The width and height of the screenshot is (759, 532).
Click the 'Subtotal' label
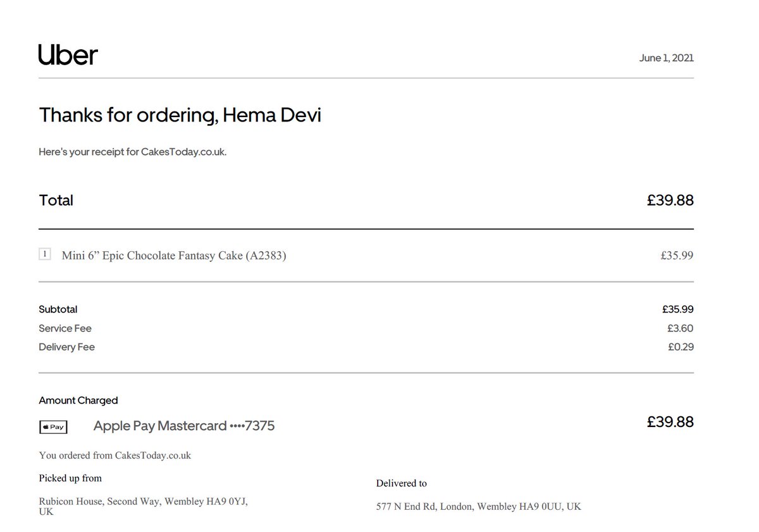[x=58, y=309]
